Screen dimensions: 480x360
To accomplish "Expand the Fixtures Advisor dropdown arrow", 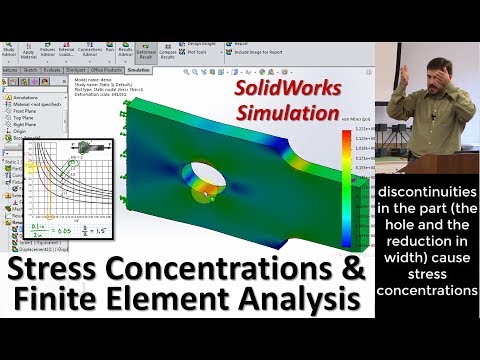I will point(47,62).
